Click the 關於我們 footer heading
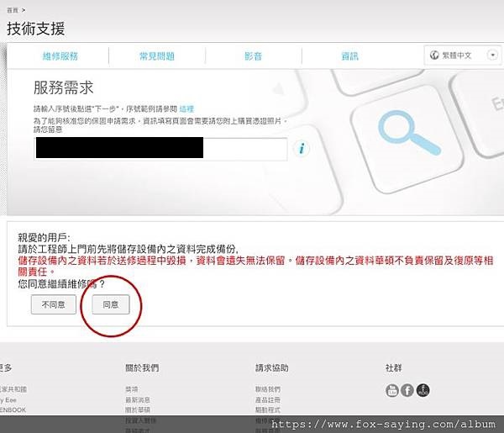The image size is (504, 433). click(x=142, y=367)
